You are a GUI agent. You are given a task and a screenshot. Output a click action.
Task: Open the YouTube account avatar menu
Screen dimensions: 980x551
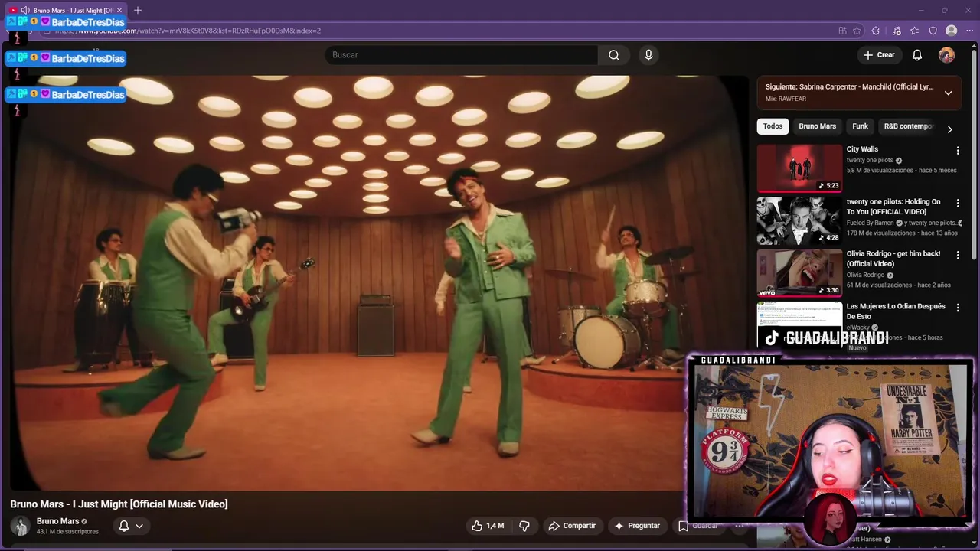[x=947, y=55]
